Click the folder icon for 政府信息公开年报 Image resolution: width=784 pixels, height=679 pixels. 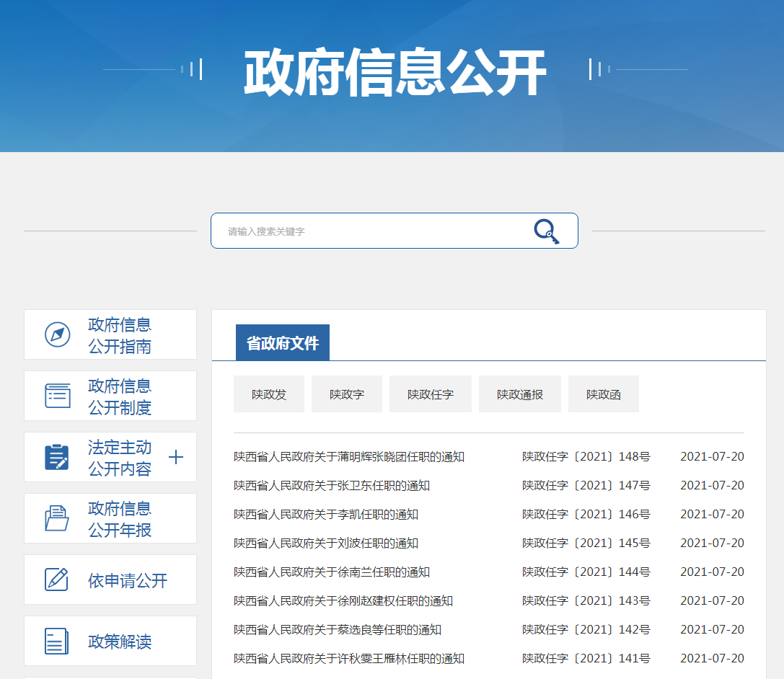pos(57,518)
